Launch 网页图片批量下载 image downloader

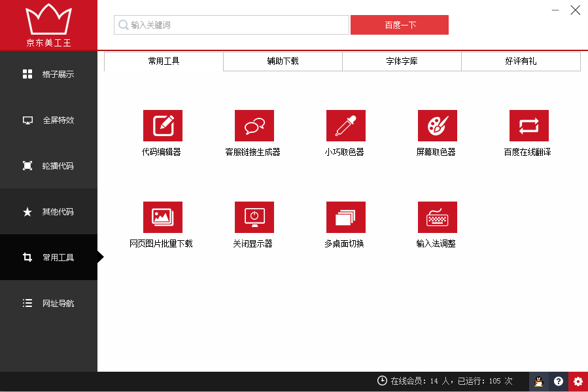pyautogui.click(x=162, y=217)
